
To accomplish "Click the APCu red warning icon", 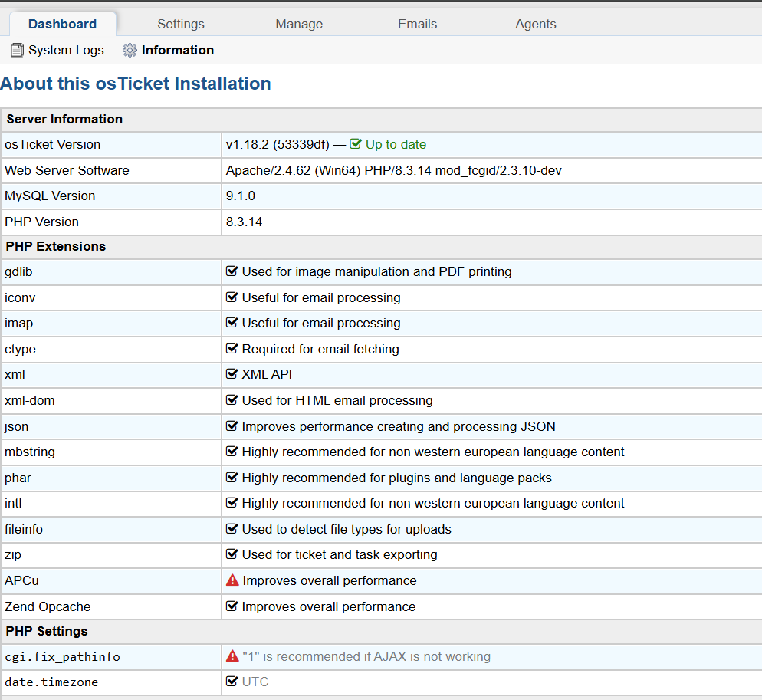I will [232, 580].
